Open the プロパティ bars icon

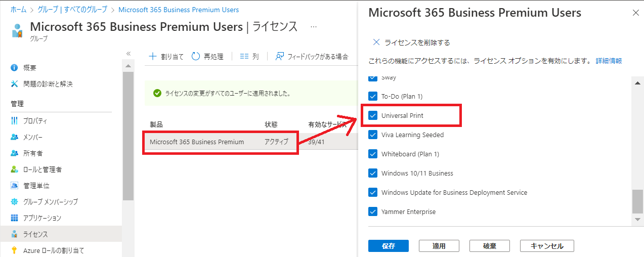coord(14,121)
